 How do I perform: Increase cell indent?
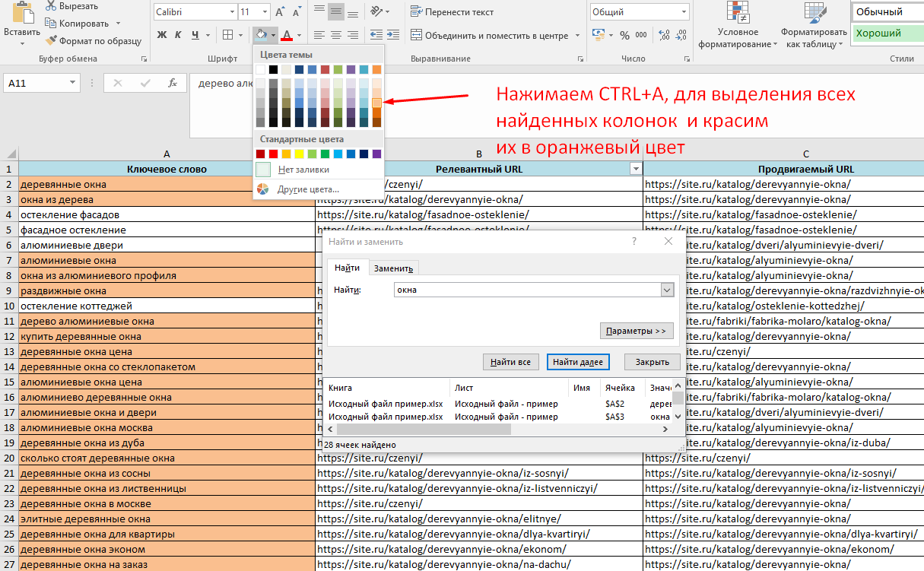tap(392, 35)
